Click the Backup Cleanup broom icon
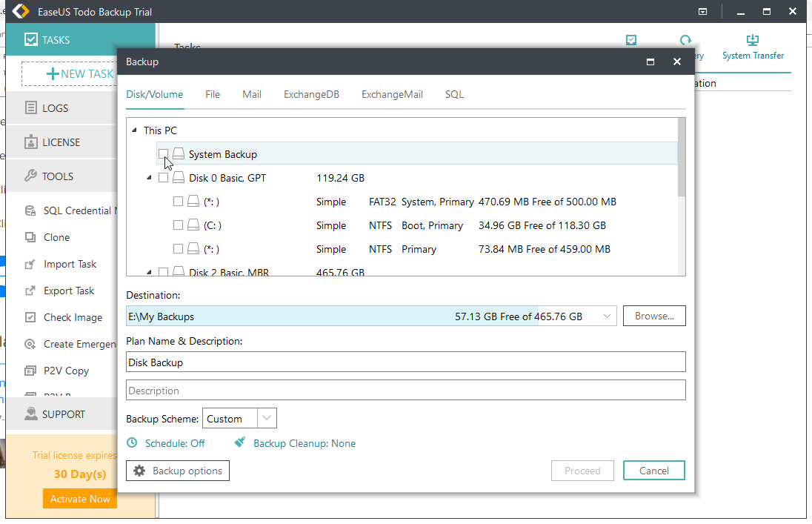 240,442
